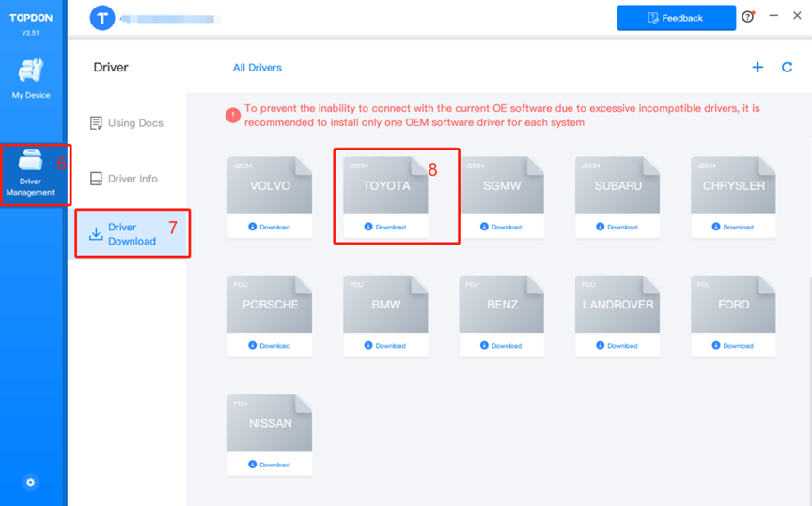Minimize the TOPDON window
Viewport: 812px width, 506px height.
pos(773,16)
